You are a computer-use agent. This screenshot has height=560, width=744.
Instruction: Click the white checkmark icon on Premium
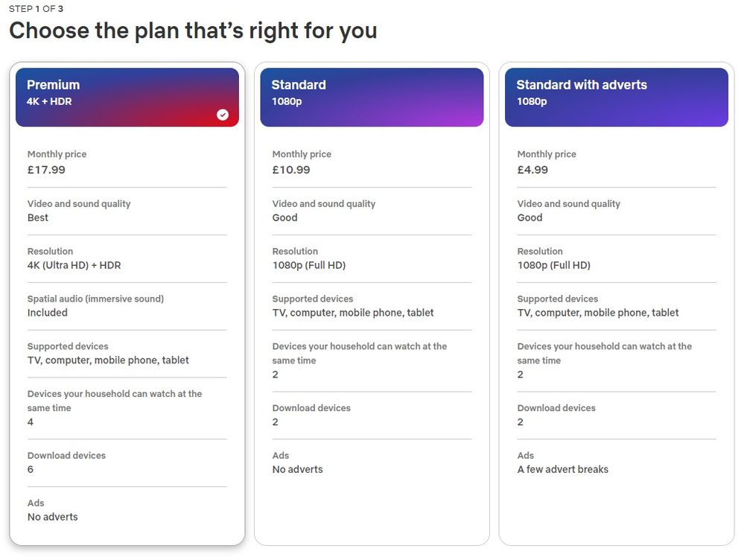[x=223, y=115]
